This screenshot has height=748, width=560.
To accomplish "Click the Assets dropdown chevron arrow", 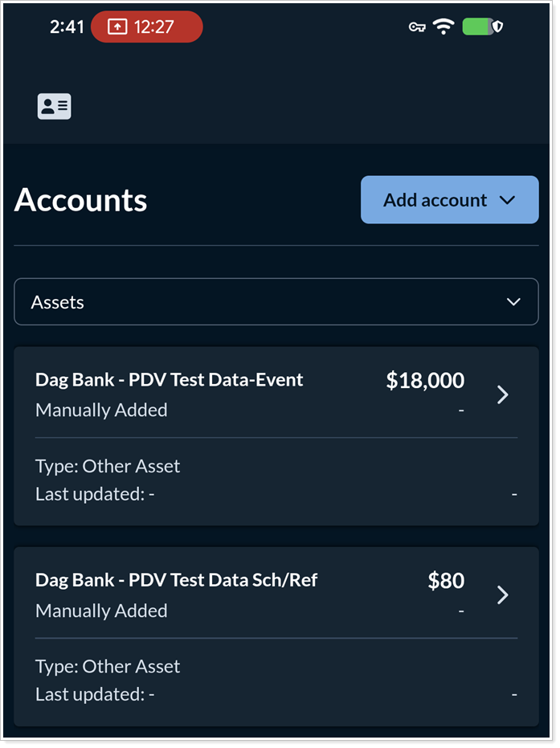I will 514,302.
